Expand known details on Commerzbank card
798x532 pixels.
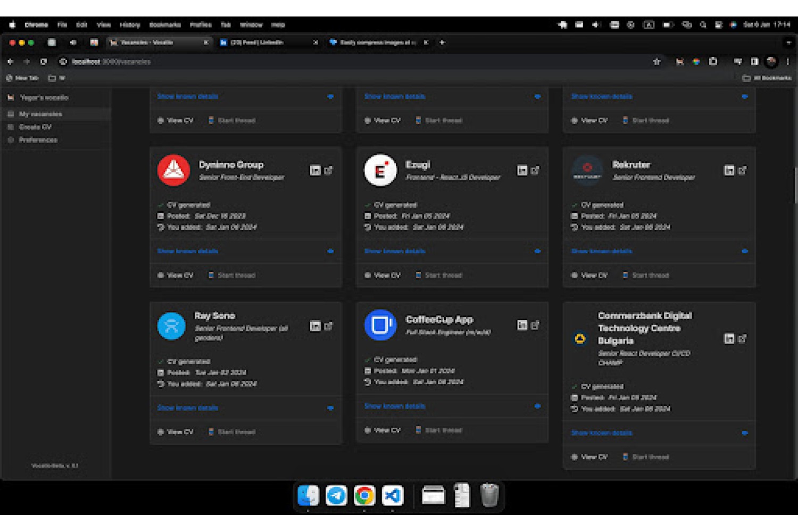point(602,433)
